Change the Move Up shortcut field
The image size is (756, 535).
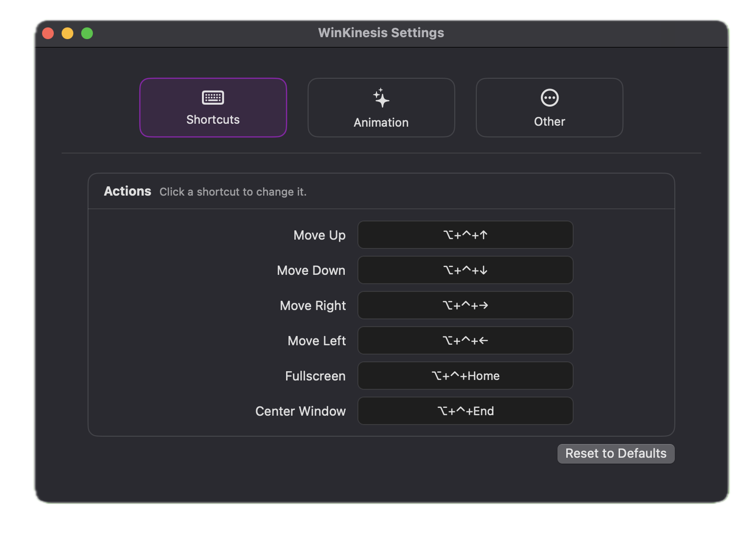[x=465, y=235]
